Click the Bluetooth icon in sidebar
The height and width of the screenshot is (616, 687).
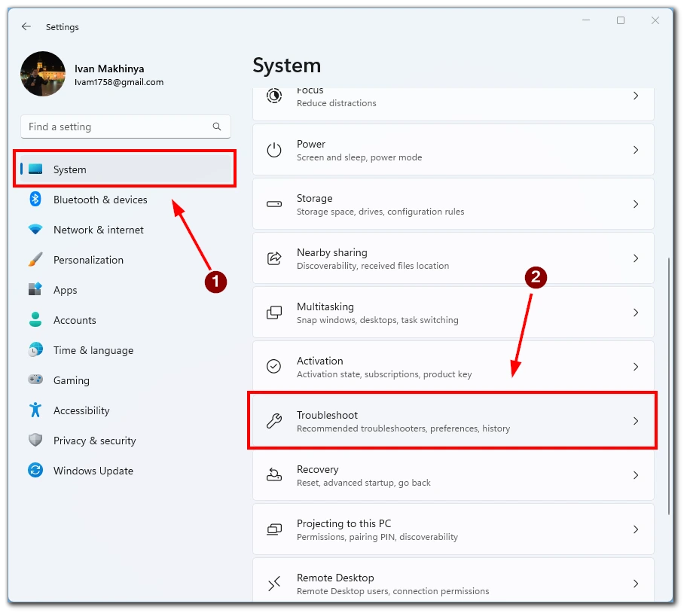click(x=35, y=200)
